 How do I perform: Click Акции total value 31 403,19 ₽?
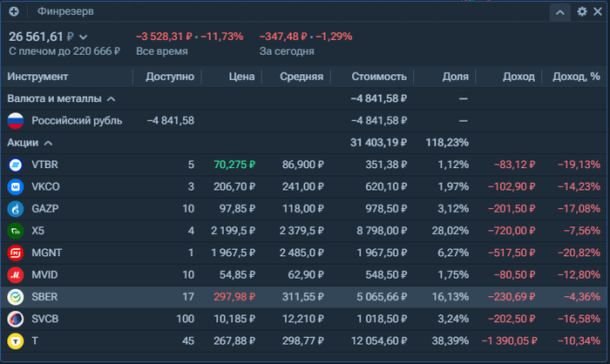pos(378,143)
